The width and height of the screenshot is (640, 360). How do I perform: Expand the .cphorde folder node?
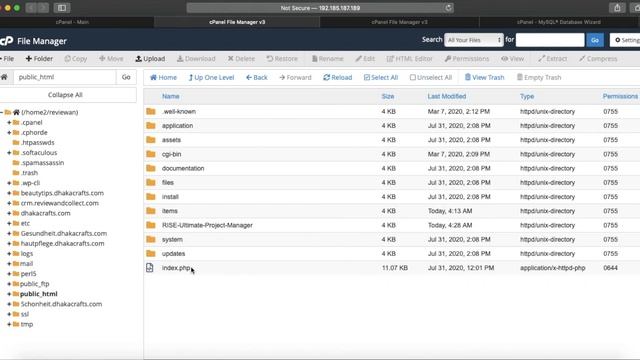coord(9,133)
